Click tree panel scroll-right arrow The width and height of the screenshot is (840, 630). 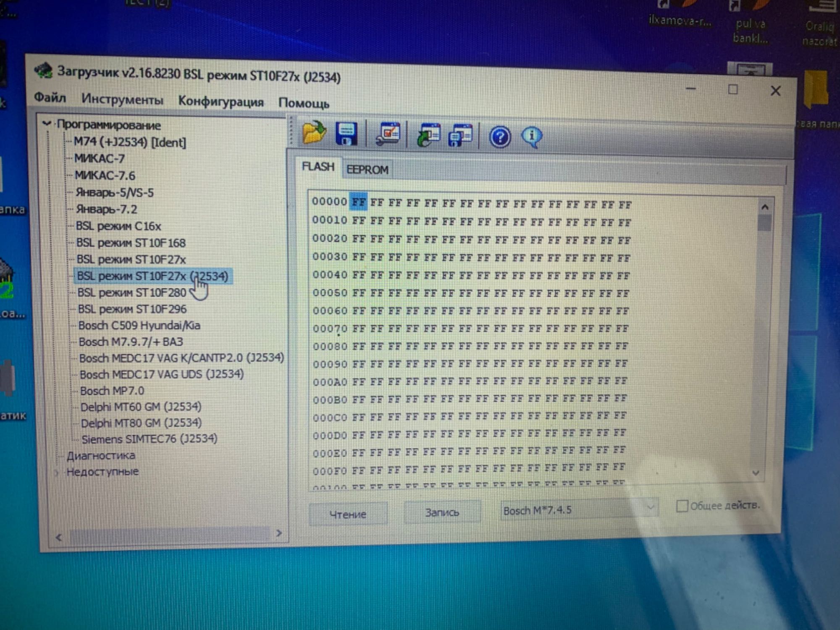pyautogui.click(x=279, y=533)
